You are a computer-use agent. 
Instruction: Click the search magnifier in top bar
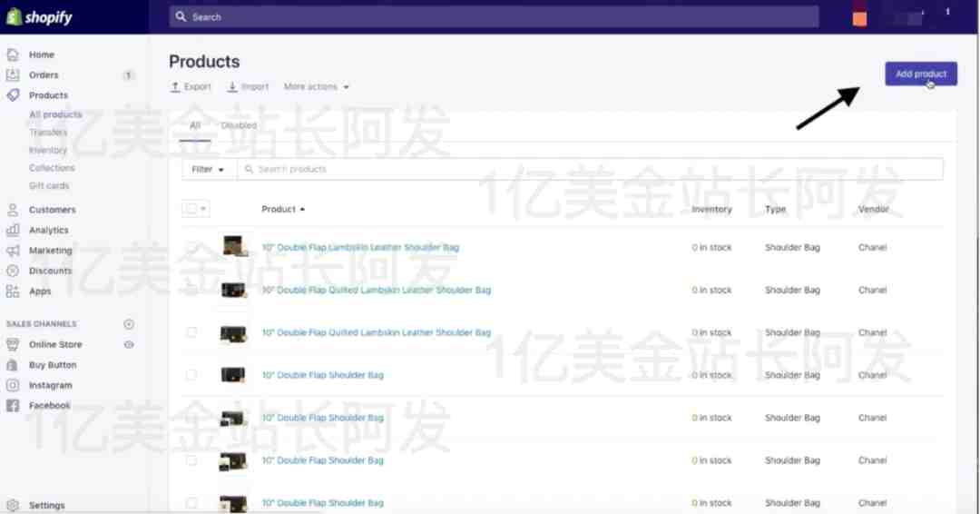[x=181, y=17]
